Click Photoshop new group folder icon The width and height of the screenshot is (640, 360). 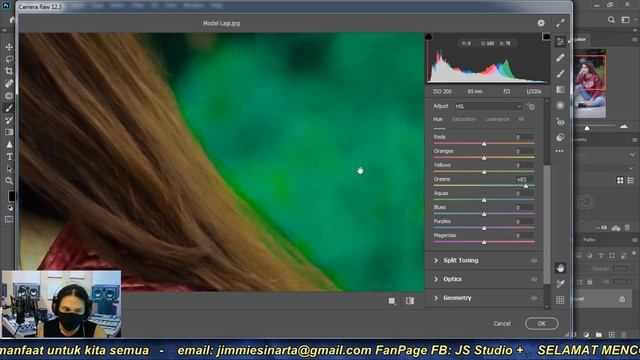598,335
